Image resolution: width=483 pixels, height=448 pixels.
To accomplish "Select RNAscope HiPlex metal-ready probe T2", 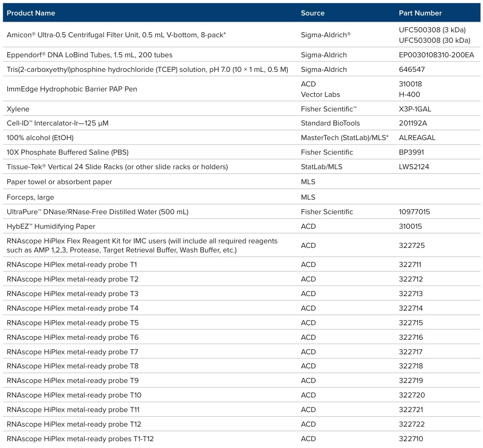I will coord(73,279).
